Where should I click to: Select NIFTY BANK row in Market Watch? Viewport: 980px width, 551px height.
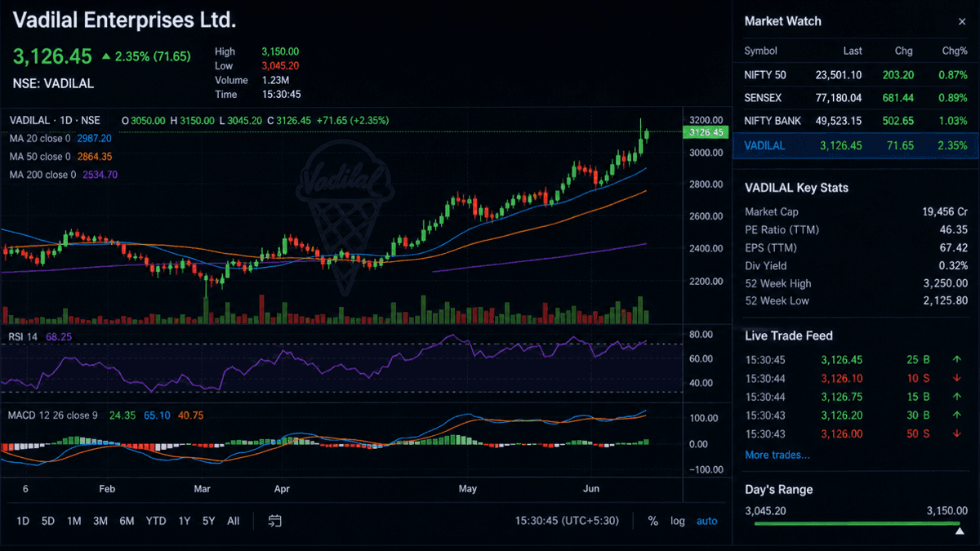[x=856, y=121]
